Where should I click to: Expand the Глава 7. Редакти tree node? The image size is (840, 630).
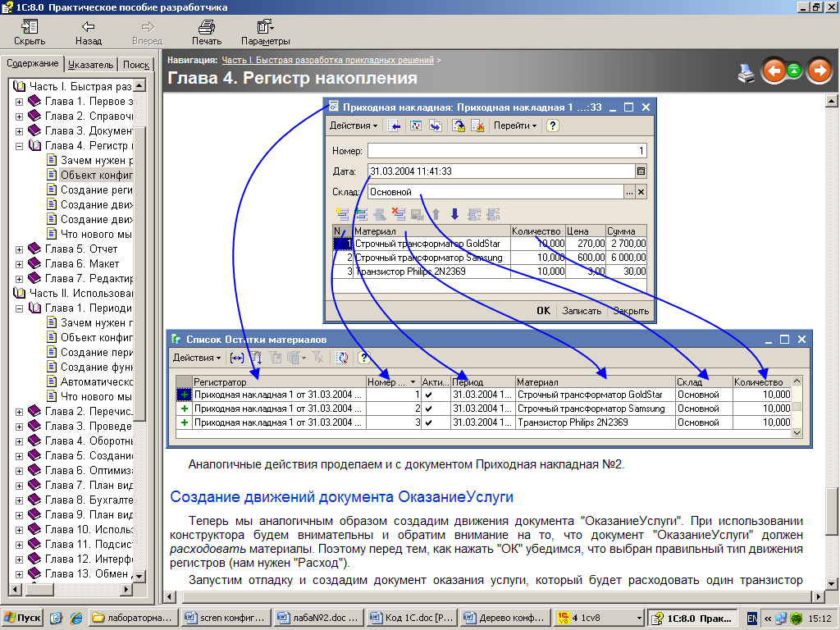[x=19, y=279]
